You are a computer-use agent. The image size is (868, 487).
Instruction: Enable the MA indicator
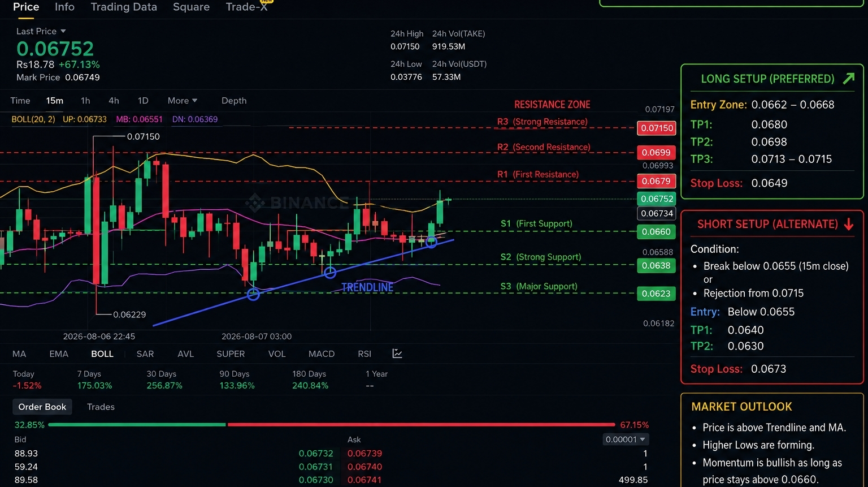coord(19,354)
